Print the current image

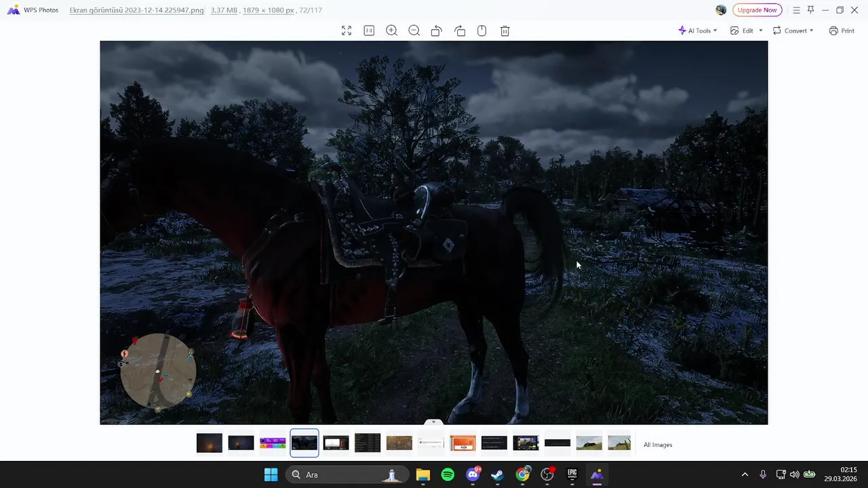pyautogui.click(x=842, y=30)
